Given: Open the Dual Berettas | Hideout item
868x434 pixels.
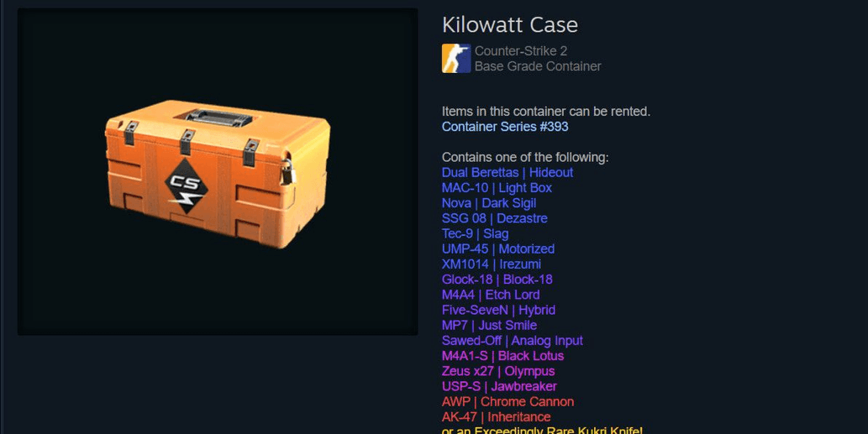Looking at the screenshot, I should point(507,172).
